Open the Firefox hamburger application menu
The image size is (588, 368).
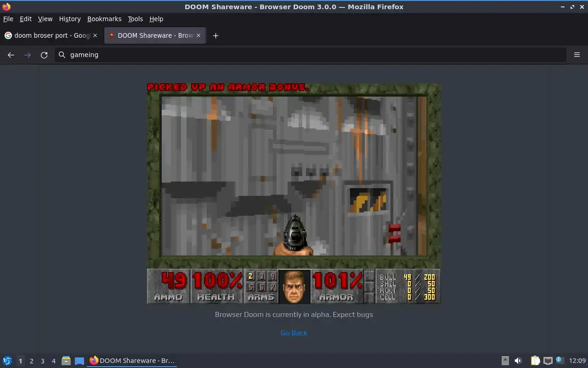pyautogui.click(x=577, y=55)
